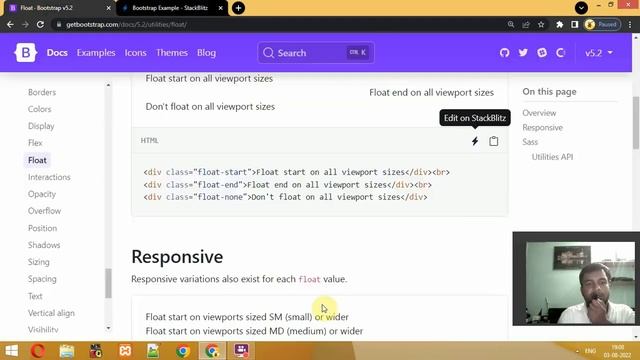
Task: Copy code with the clipboard icon
Action: pos(493,141)
